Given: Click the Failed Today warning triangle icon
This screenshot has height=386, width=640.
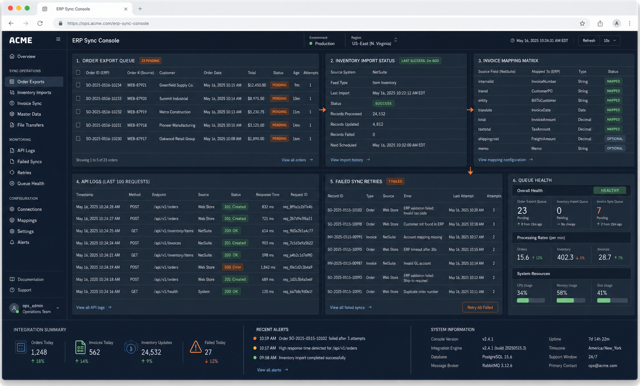Looking at the screenshot, I should 196,347.
